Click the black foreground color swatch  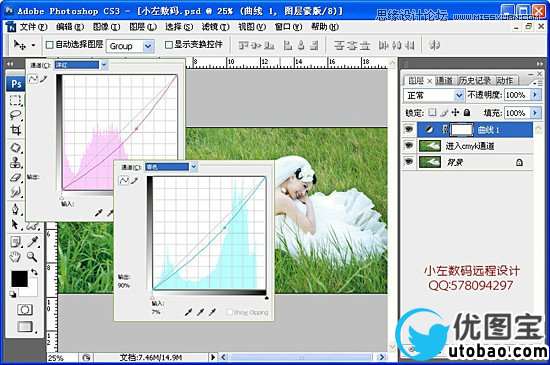(19, 278)
